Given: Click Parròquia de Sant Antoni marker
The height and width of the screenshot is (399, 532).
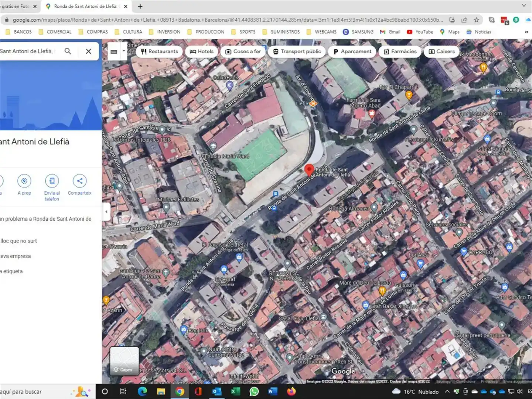Looking at the screenshot, I should [166, 273].
